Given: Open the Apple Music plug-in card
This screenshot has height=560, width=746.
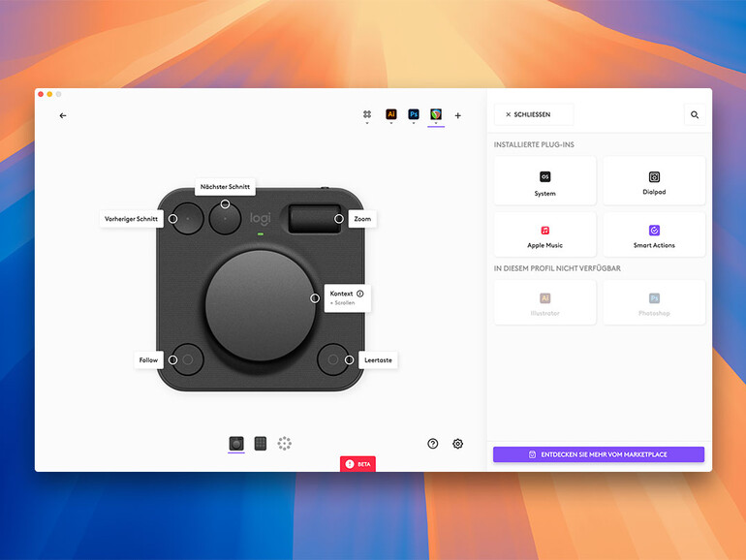Looking at the screenshot, I should click(544, 234).
